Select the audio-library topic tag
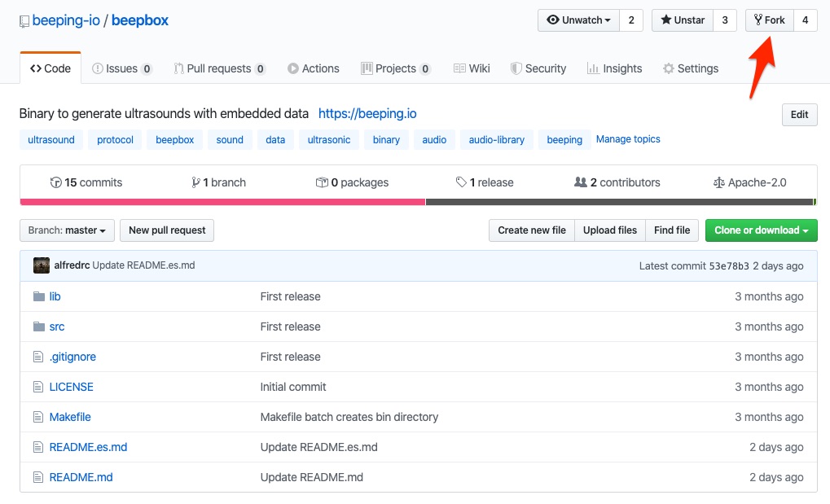 tap(497, 140)
